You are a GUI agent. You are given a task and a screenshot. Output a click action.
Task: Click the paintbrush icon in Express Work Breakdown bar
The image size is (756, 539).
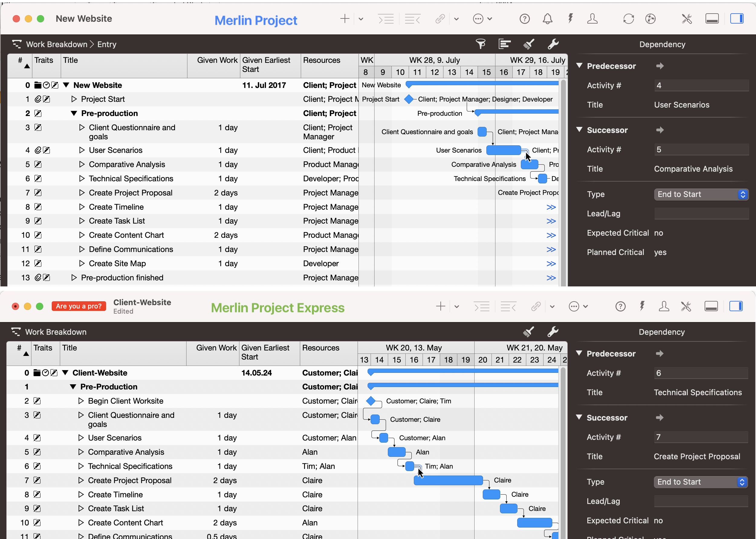click(529, 331)
